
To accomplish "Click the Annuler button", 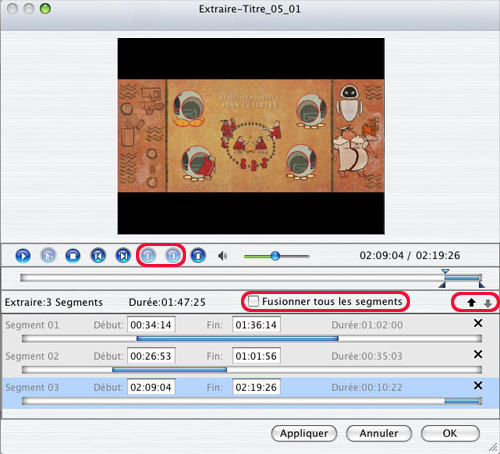I will 379,433.
